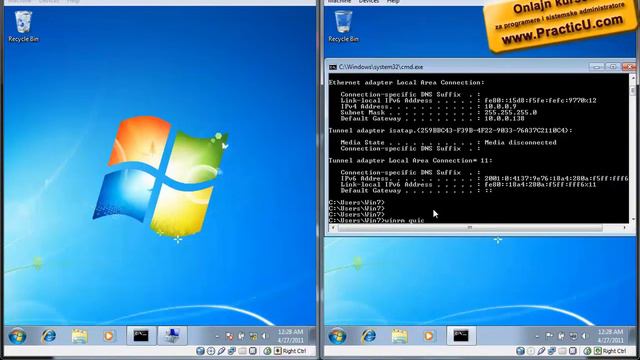The width and height of the screenshot is (640, 360).
Task: Click the network tray icon in left VM
Action: 253,336
